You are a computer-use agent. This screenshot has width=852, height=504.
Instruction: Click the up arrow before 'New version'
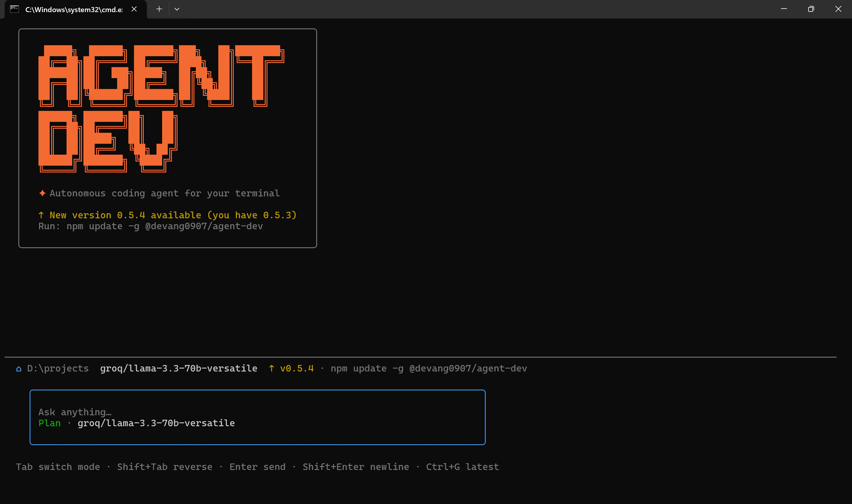pyautogui.click(x=41, y=215)
